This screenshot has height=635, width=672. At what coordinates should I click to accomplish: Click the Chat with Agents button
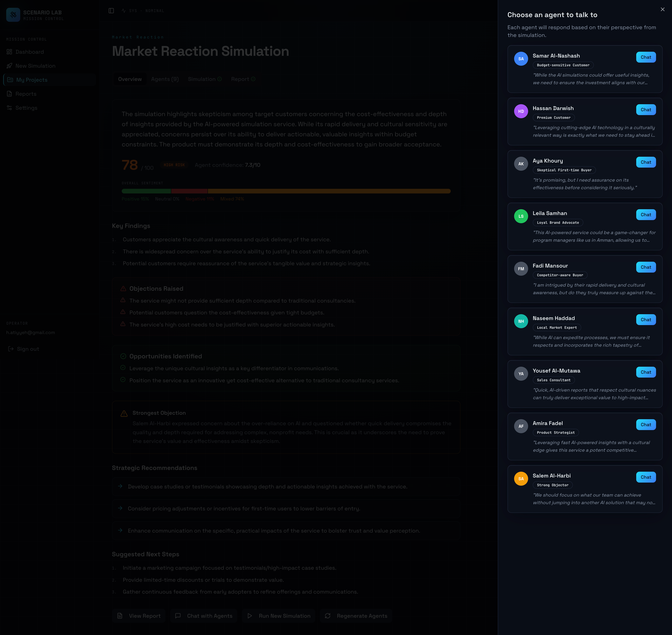click(x=204, y=616)
